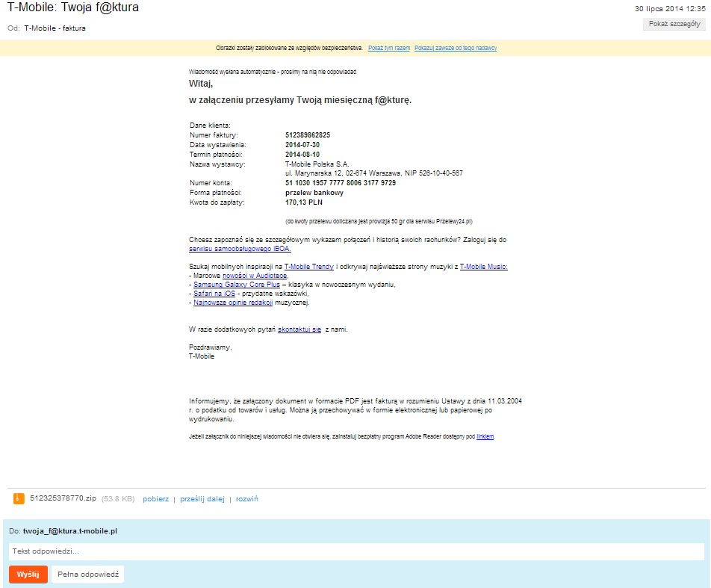
Task: Click the skontaktuj się link
Action: coord(299,329)
